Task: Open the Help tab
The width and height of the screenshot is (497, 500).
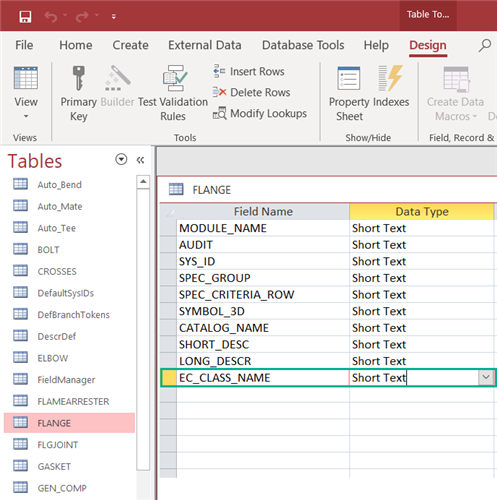Action: (x=376, y=45)
